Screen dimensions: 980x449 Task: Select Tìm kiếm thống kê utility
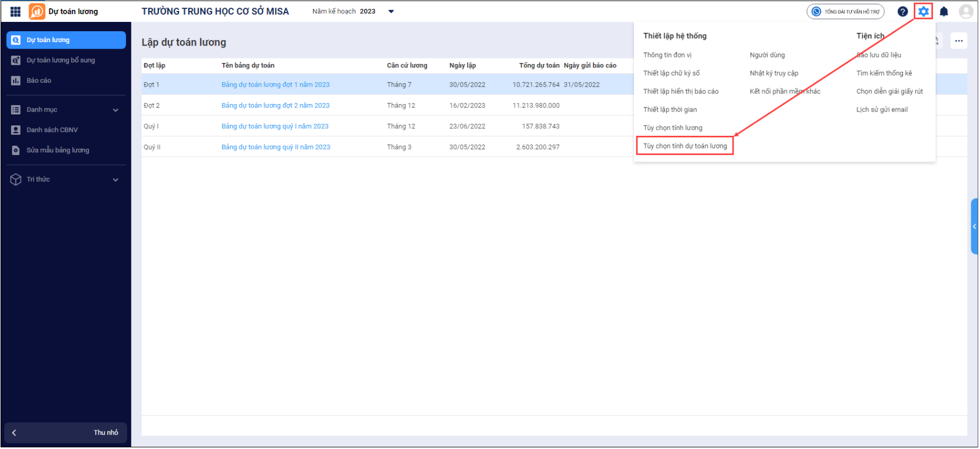click(884, 73)
